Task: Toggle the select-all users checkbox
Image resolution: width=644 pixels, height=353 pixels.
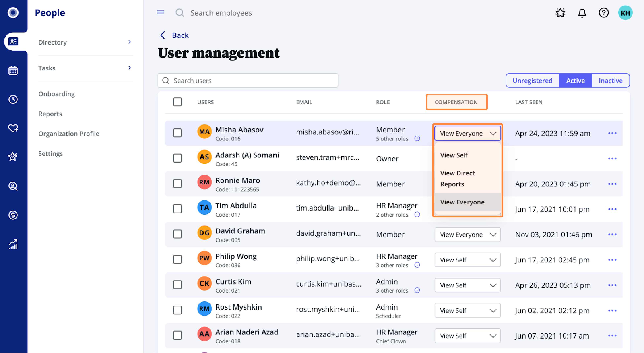Action: coord(178,102)
